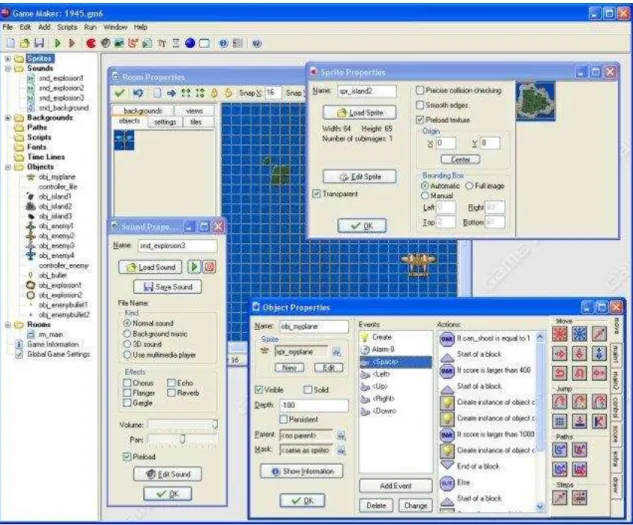Screen dimensions: 633x525
Task: Add an object using the blue ball icon
Action: (x=190, y=43)
